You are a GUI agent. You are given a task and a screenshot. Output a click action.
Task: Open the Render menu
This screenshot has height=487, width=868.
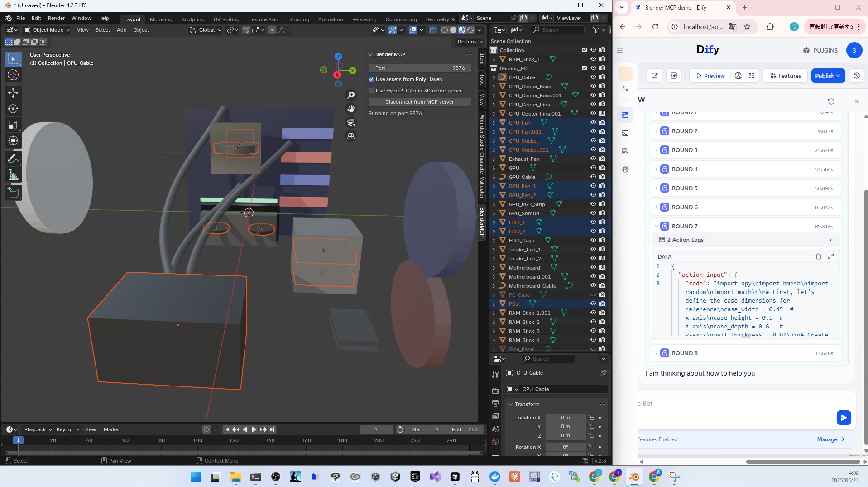coord(56,18)
